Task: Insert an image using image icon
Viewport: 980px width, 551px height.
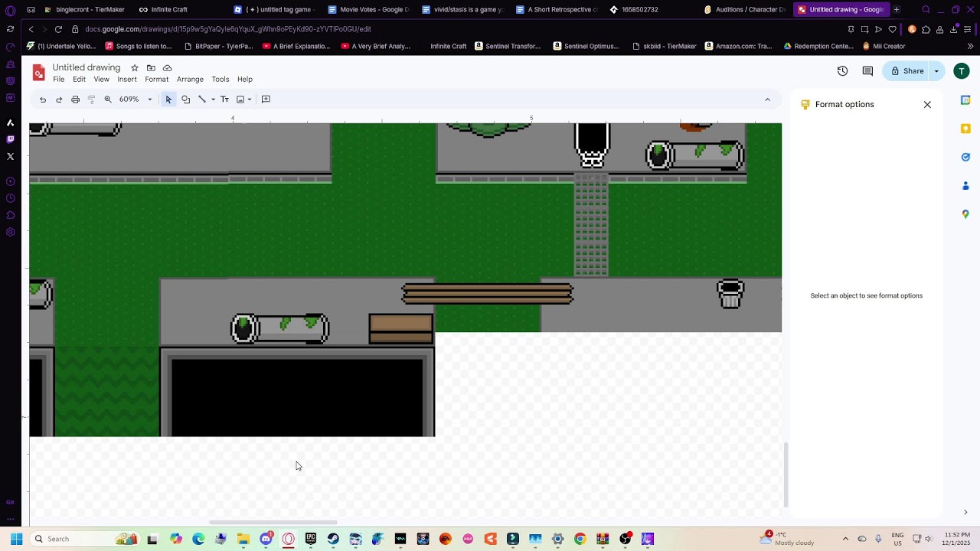Action: click(x=240, y=99)
